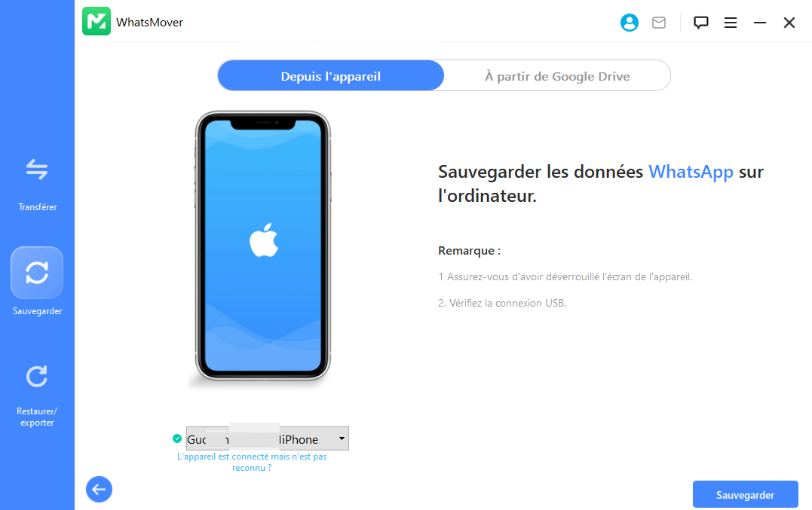Viewport: 812px width, 510px height.
Task: Minimize the WhatsMover window
Action: 760,23
